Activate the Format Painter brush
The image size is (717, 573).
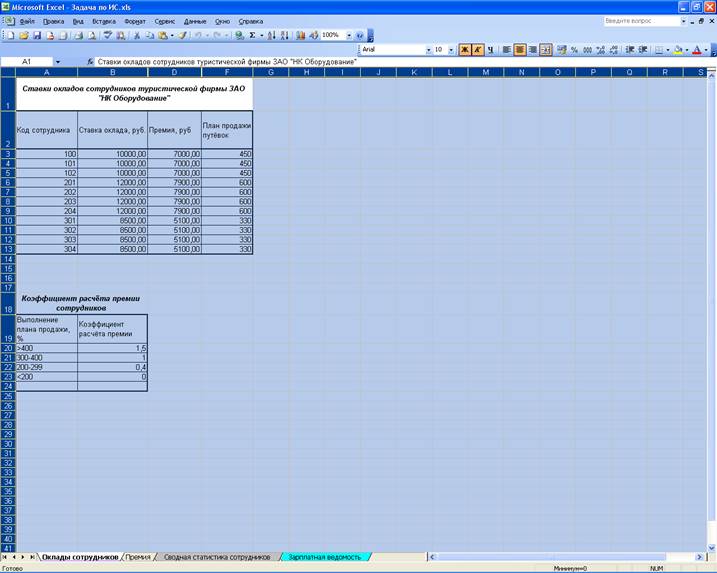[x=182, y=35]
